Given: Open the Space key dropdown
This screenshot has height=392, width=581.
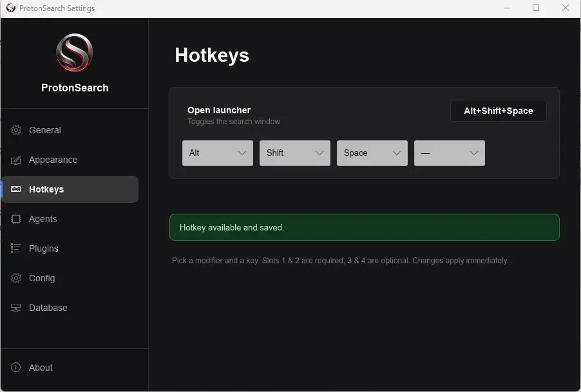Looking at the screenshot, I should point(372,153).
